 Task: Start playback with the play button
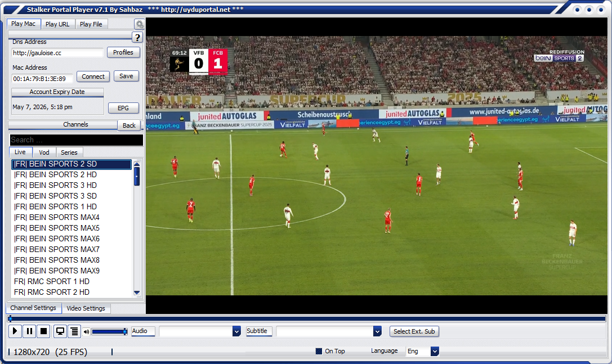click(15, 331)
